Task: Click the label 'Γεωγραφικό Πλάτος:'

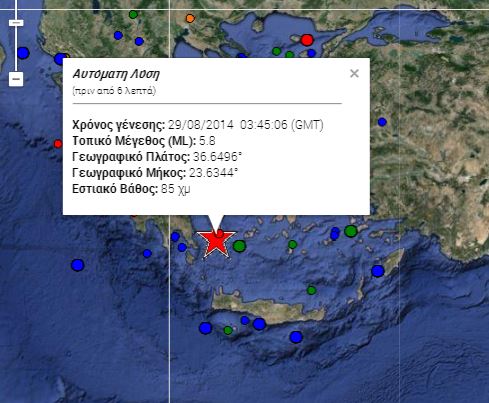Action: point(131,157)
